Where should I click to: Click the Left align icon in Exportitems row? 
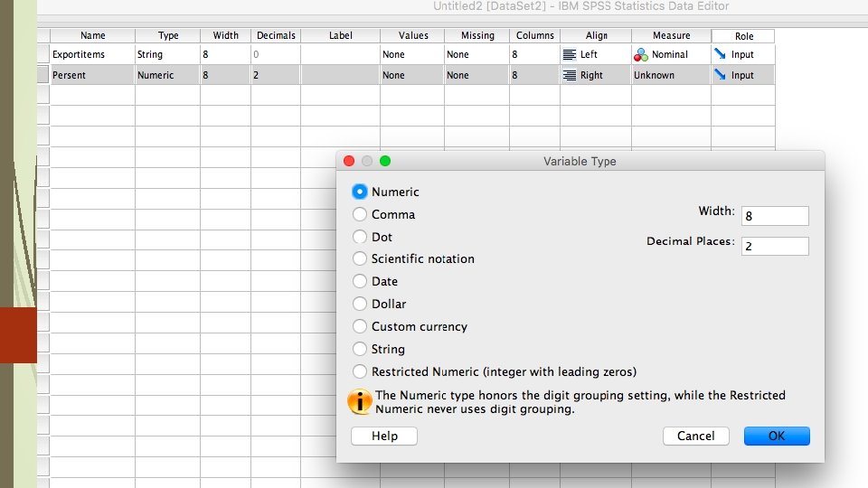pyautogui.click(x=569, y=54)
